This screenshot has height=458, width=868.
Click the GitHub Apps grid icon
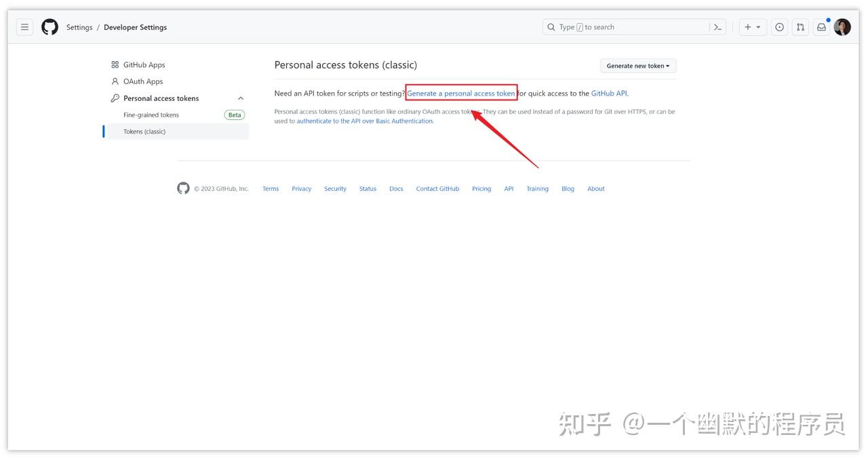pos(115,64)
